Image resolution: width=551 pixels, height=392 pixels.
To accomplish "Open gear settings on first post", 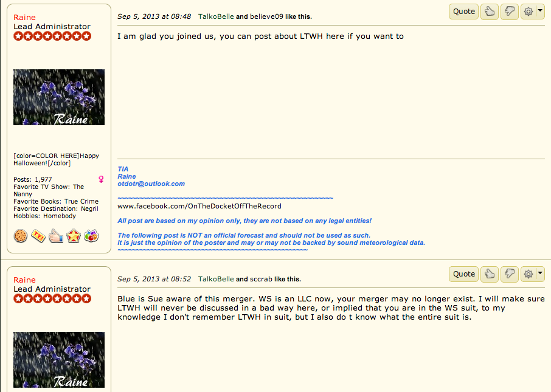I will click(528, 12).
